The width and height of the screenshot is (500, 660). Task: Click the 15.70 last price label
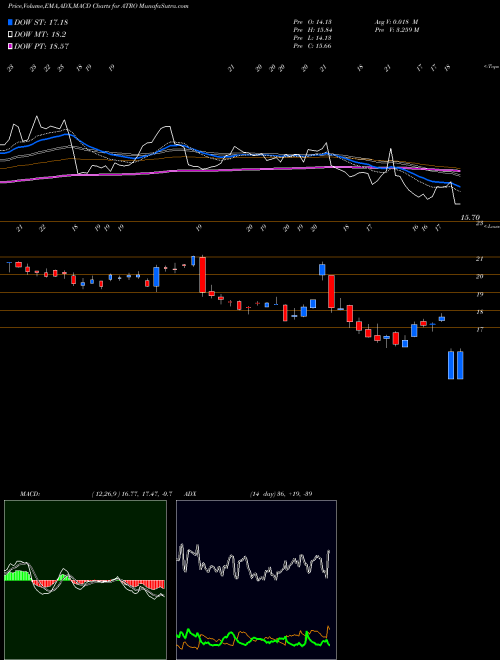tap(470, 218)
